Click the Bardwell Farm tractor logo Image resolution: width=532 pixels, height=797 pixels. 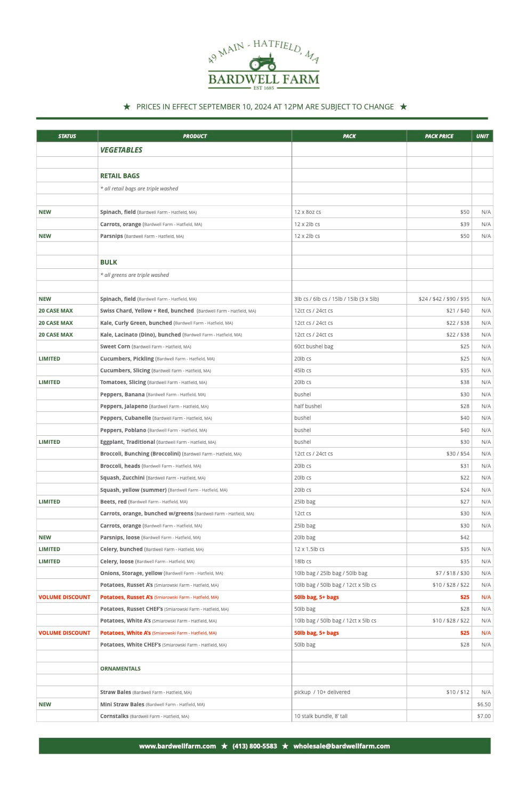[263, 65]
